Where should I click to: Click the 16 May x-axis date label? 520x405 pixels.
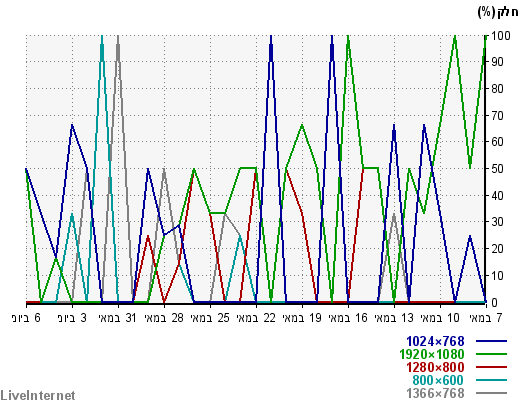coord(348,318)
